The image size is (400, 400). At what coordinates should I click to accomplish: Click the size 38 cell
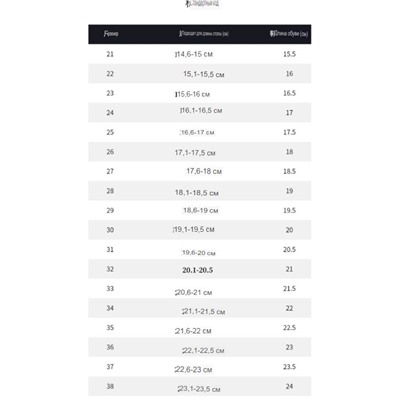(110, 386)
